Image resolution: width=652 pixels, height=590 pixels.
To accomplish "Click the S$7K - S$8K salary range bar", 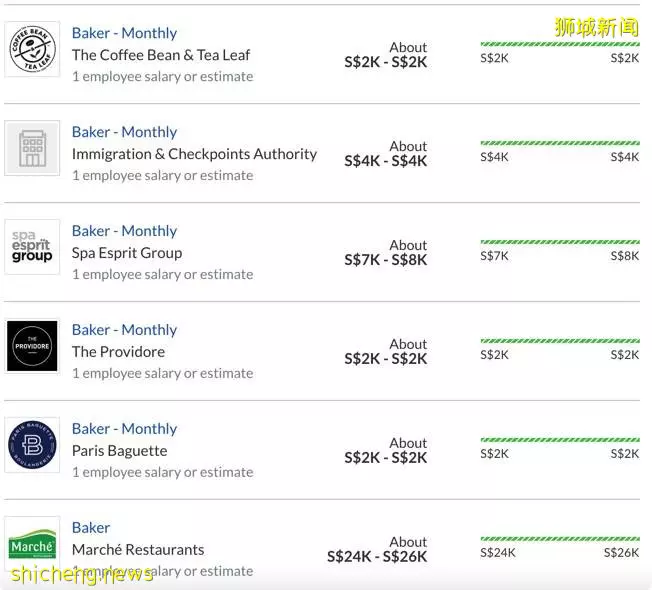I will [560, 242].
